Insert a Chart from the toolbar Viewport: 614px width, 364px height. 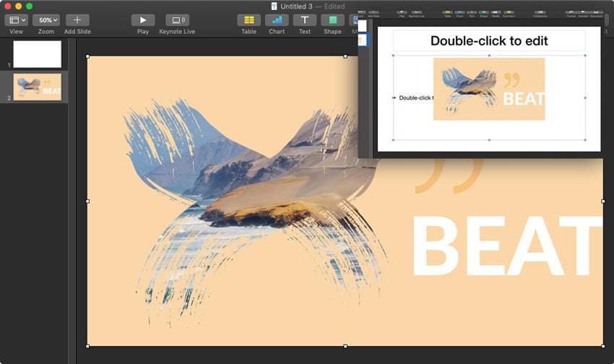click(x=277, y=20)
